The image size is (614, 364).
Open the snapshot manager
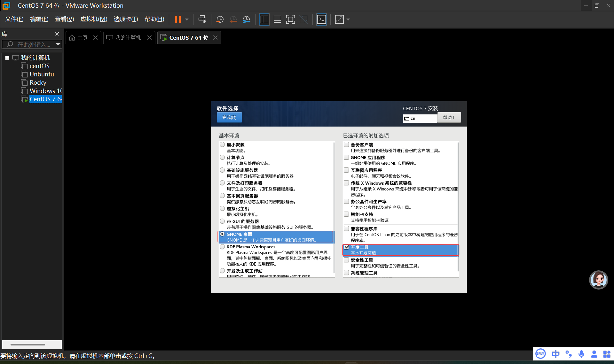click(247, 19)
